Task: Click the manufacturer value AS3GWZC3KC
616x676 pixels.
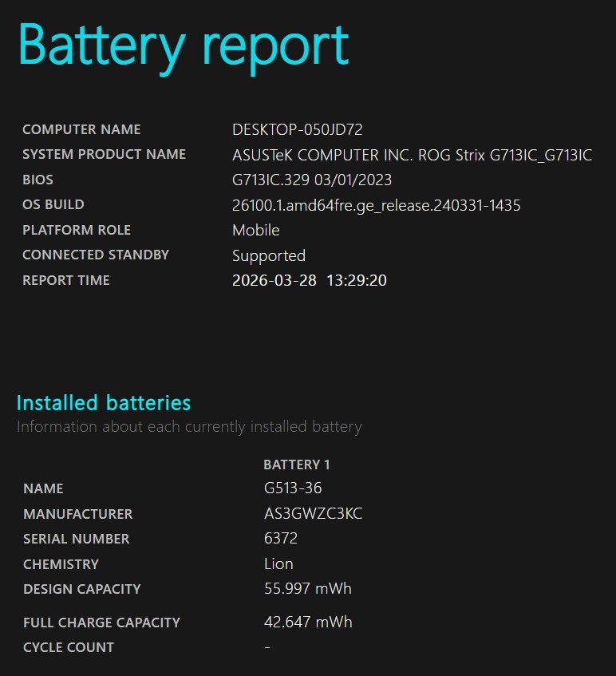Action: tap(313, 514)
